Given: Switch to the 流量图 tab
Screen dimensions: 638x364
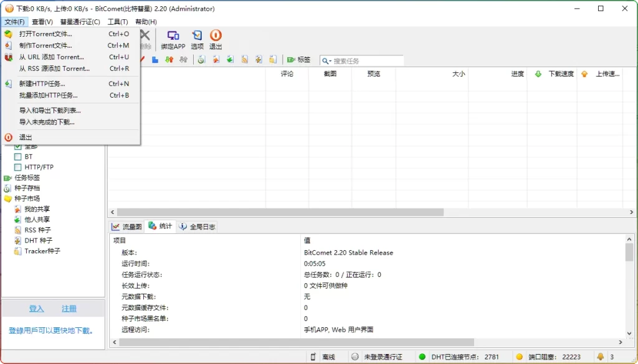Looking at the screenshot, I should (x=127, y=226).
